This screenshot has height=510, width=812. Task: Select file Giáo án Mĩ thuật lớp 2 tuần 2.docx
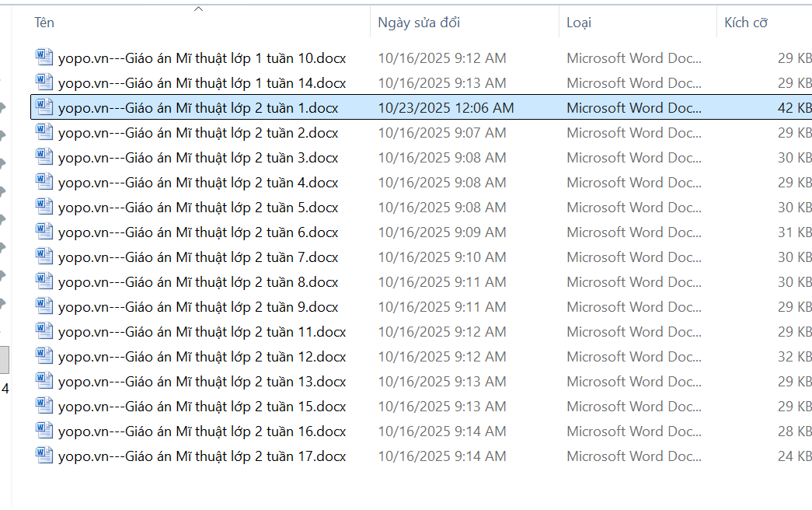tap(198, 133)
